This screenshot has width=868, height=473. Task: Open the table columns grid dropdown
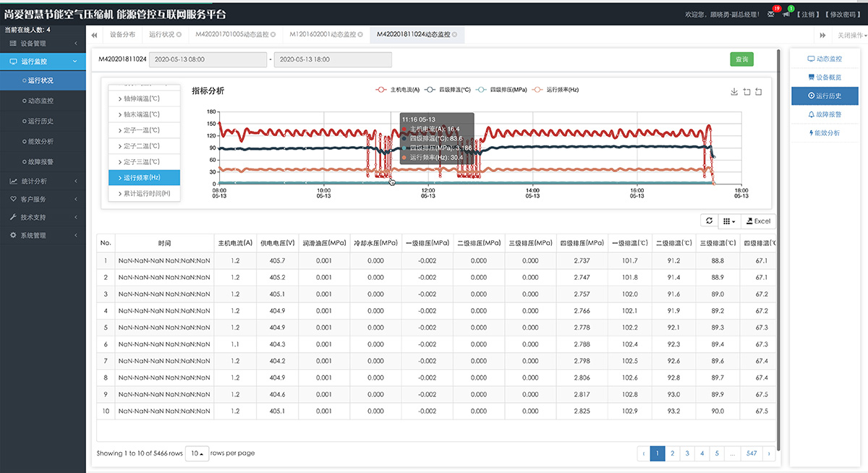(730, 221)
